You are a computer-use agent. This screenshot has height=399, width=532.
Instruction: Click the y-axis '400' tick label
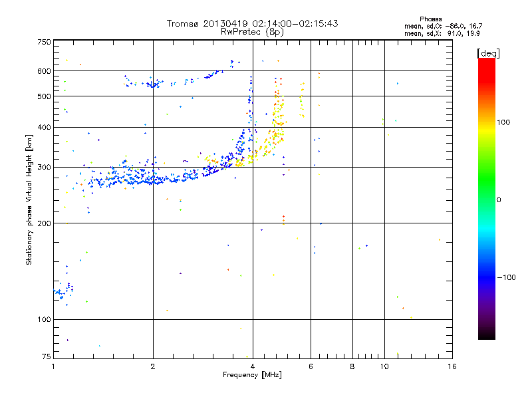[x=45, y=128]
